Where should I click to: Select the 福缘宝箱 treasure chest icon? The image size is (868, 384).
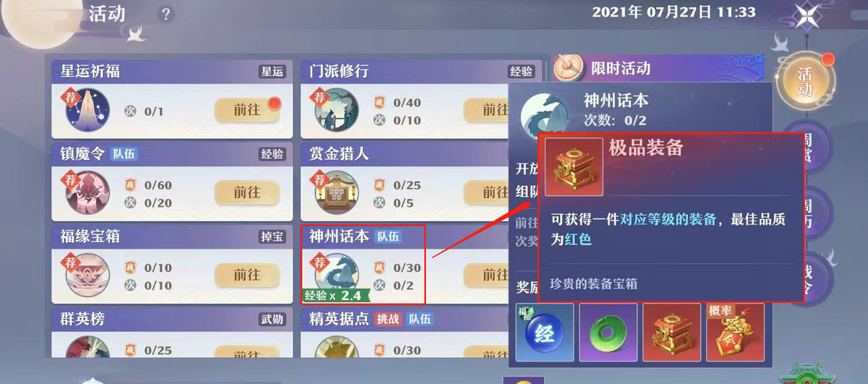coord(87,275)
